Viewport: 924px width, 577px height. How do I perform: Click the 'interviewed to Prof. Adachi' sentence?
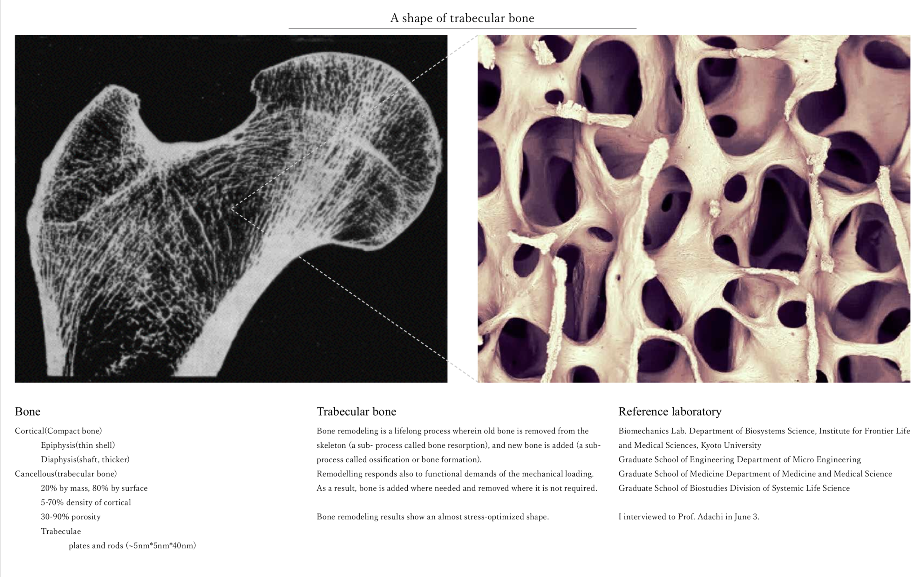click(x=689, y=517)
